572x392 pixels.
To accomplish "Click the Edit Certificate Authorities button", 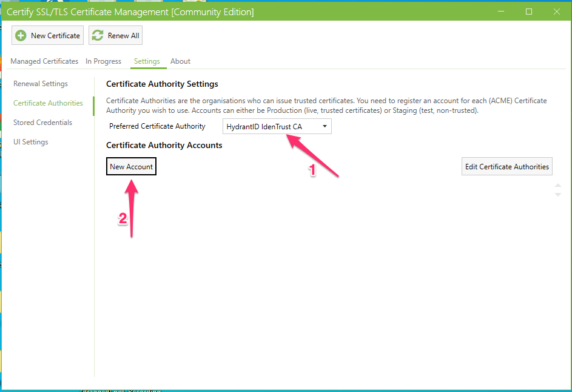I will pyautogui.click(x=506, y=166).
